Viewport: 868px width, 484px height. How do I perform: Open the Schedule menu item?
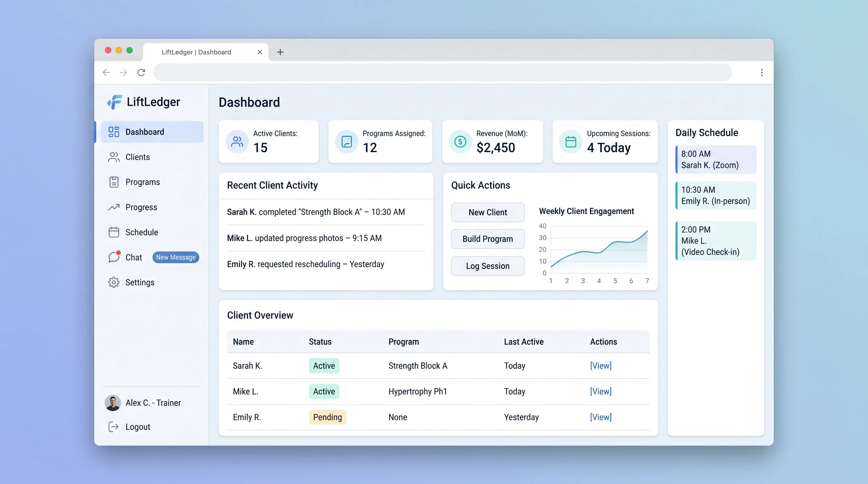152,232
